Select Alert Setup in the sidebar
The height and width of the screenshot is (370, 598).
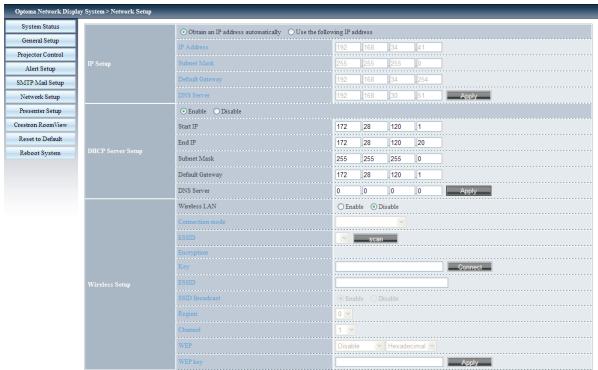(40, 69)
